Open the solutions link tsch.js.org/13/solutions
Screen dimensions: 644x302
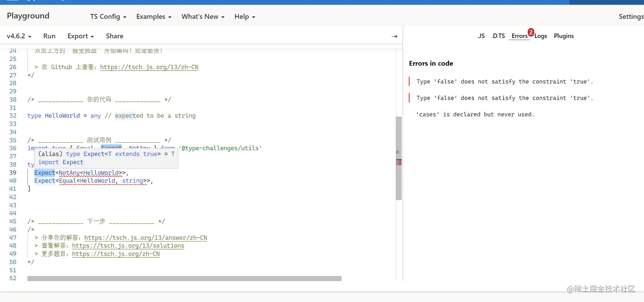point(128,246)
